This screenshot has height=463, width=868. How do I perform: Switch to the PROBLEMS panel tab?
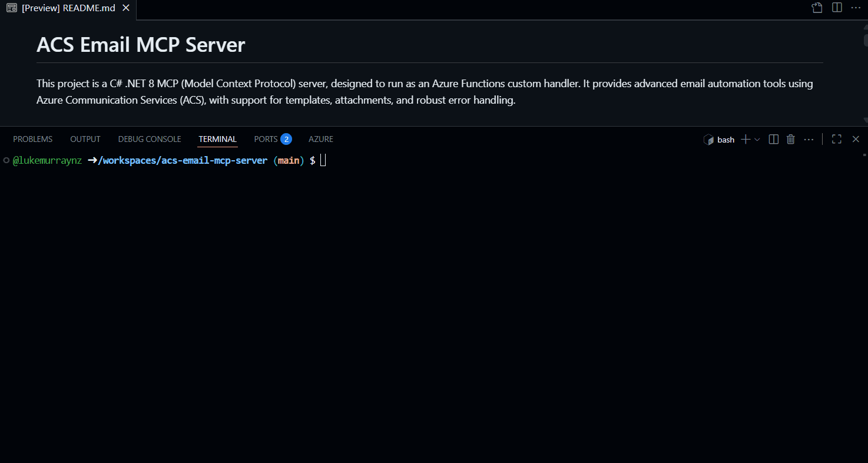33,139
